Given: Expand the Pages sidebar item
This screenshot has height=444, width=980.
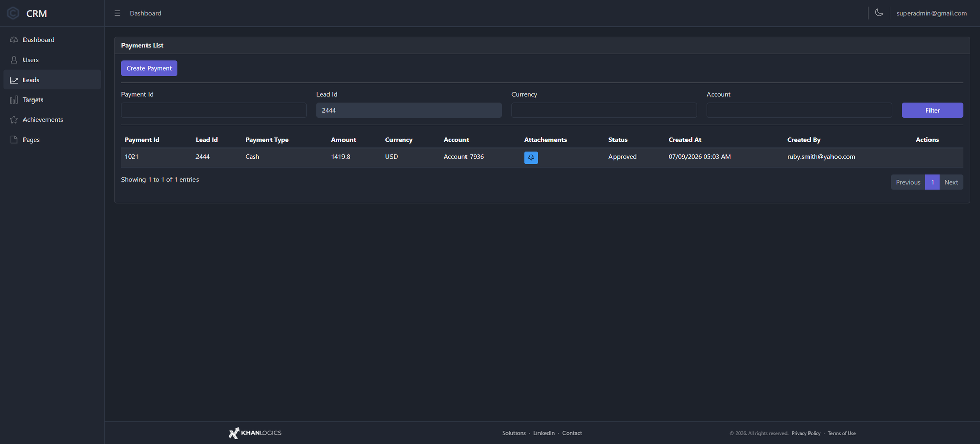Looking at the screenshot, I should [x=52, y=140].
